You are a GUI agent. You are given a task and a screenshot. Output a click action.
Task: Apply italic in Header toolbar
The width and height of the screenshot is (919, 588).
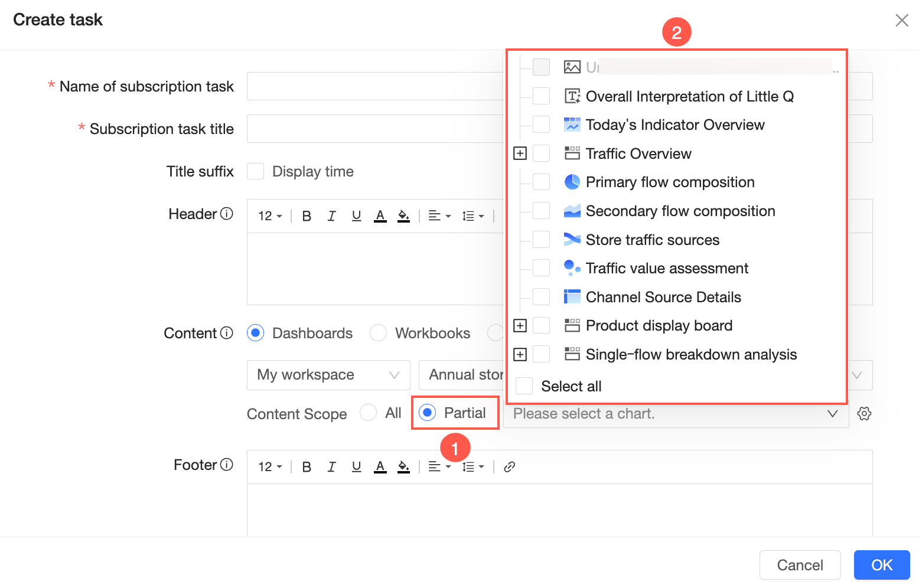331,216
